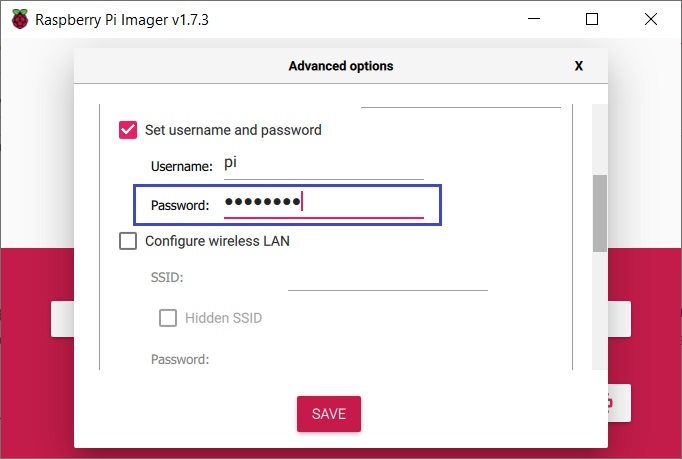Screen dimensions: 682x459
Task: Click the white button edge behind dialog's right side
Action: 619,319
